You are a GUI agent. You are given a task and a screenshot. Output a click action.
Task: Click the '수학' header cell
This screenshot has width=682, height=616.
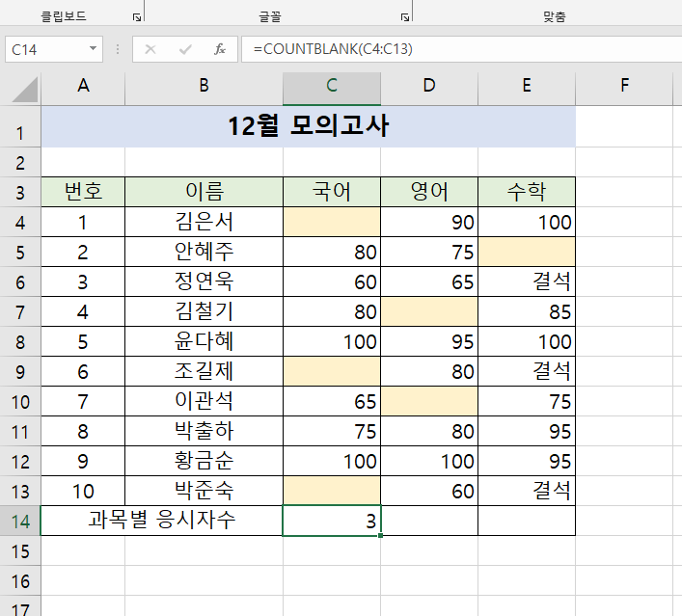click(527, 192)
